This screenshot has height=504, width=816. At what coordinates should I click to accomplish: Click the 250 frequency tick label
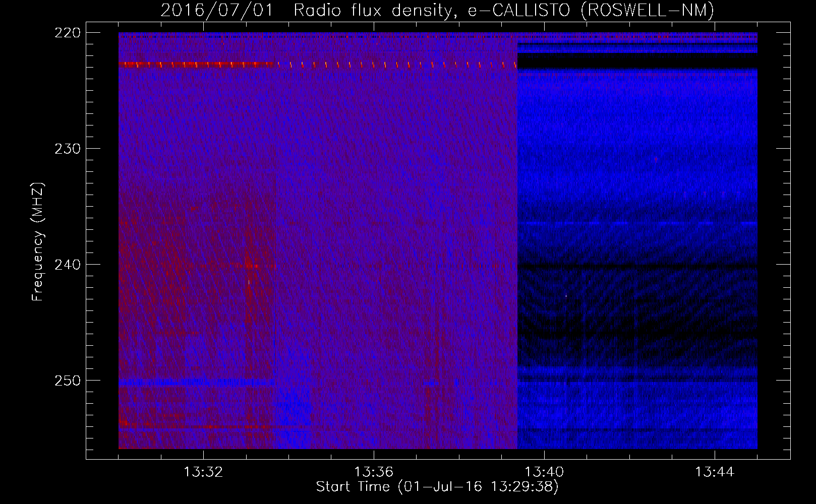[x=68, y=381]
